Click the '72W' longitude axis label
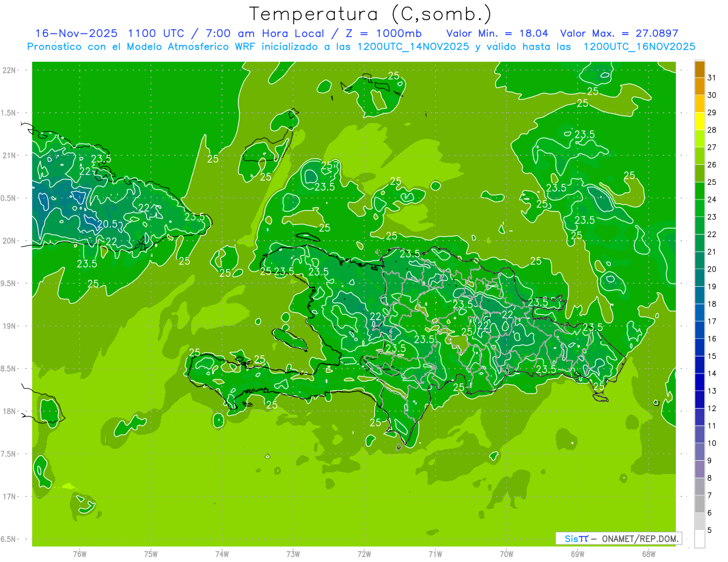The image size is (728, 562). tap(364, 554)
